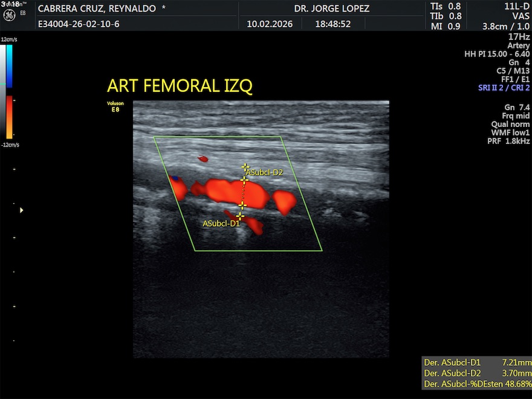Click the small blue flow spot in vessel
Viewport: 532px width, 399px height.
tap(175, 178)
